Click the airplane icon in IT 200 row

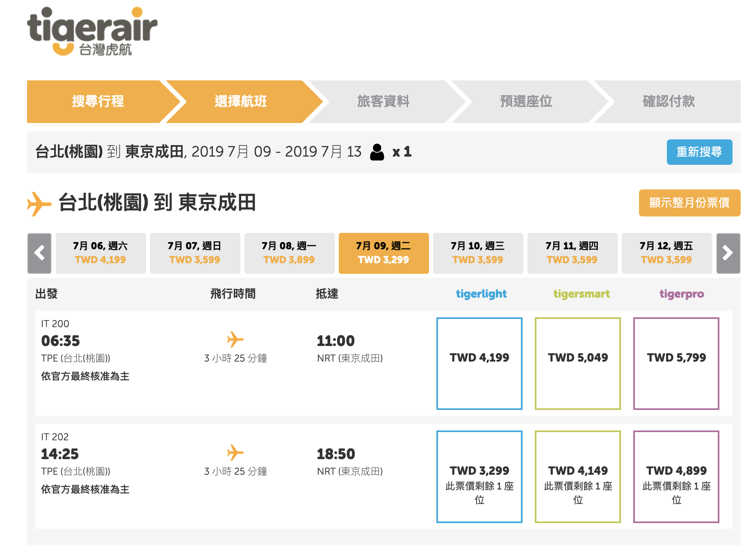click(235, 339)
